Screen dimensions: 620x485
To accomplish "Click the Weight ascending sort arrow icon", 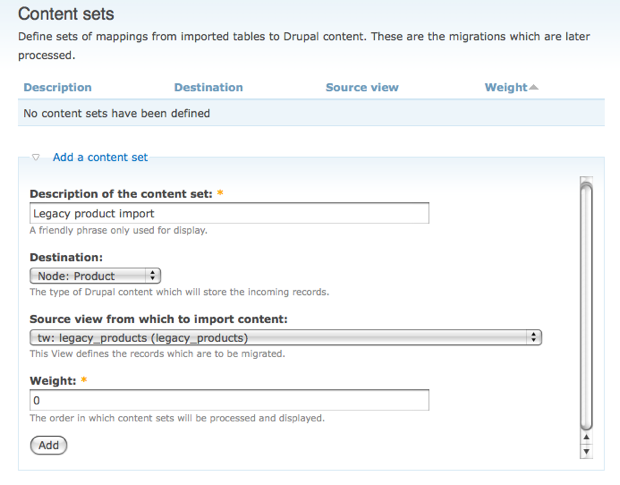I will point(533,87).
